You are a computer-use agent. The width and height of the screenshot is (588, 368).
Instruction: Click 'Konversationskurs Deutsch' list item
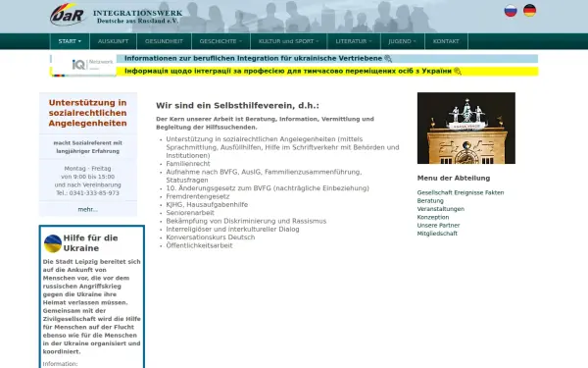[x=211, y=237]
